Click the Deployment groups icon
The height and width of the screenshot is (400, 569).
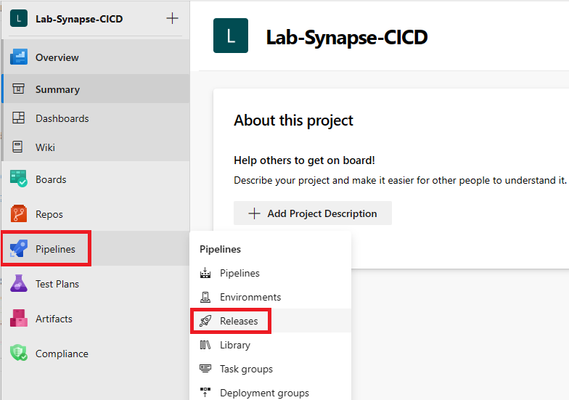click(x=205, y=392)
